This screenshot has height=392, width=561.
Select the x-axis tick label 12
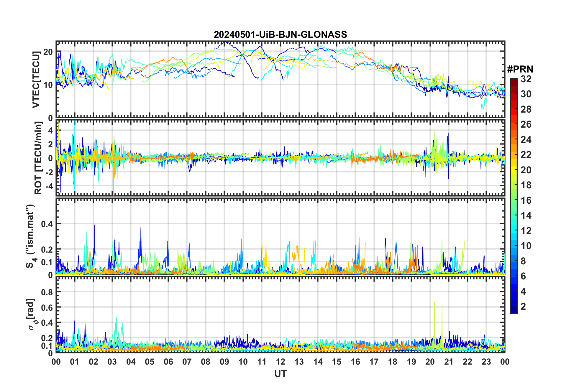[x=280, y=362]
